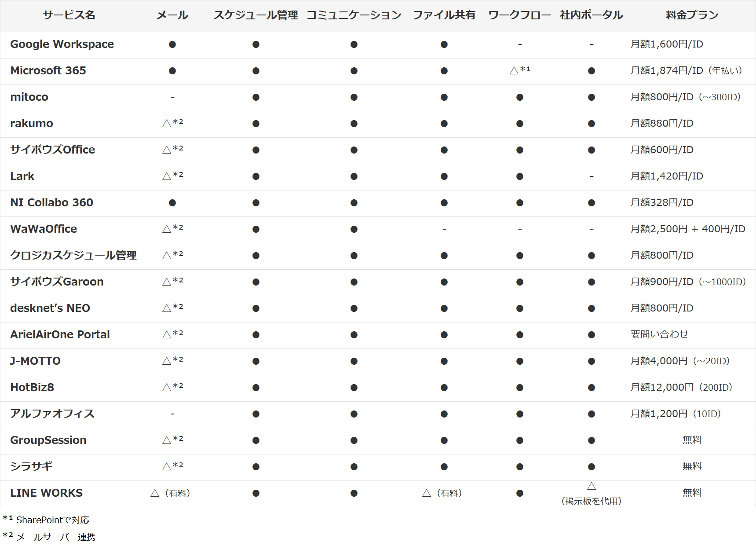Select the アルファオフィス service name

point(52,414)
